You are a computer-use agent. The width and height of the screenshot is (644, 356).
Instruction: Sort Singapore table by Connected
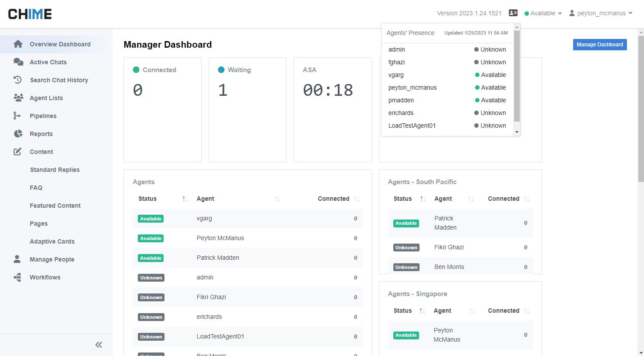click(x=526, y=311)
